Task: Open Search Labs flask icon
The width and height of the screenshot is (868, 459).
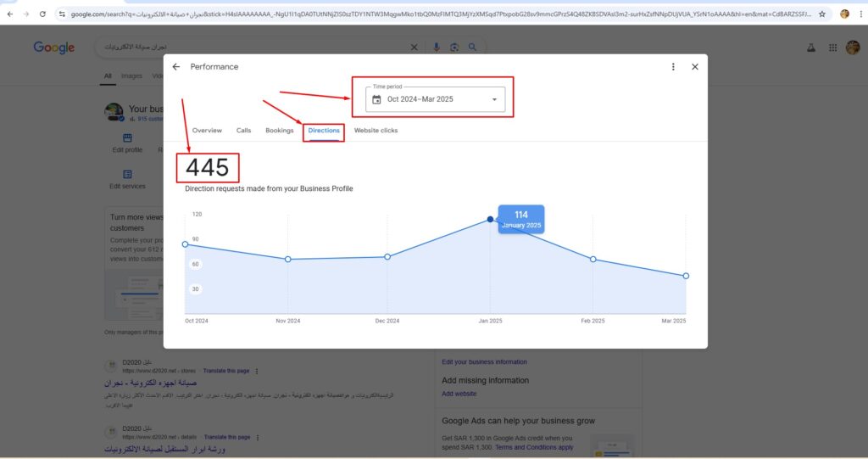Action: [811, 48]
